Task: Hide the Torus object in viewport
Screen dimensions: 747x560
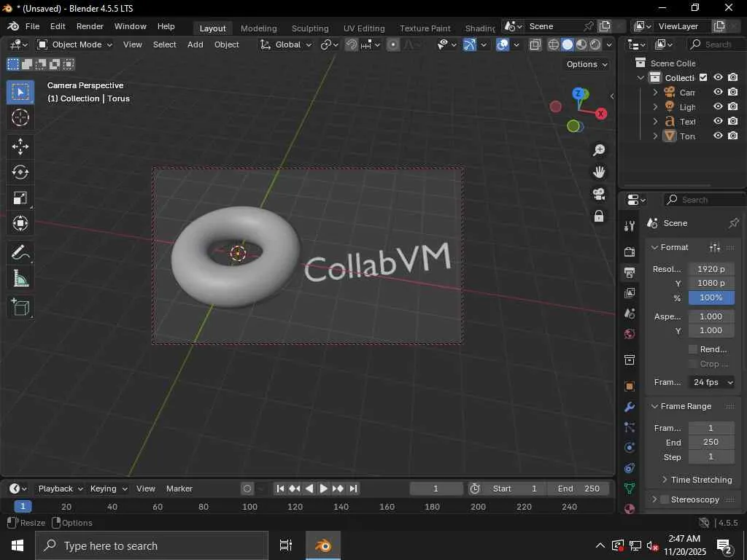Action: (x=718, y=136)
